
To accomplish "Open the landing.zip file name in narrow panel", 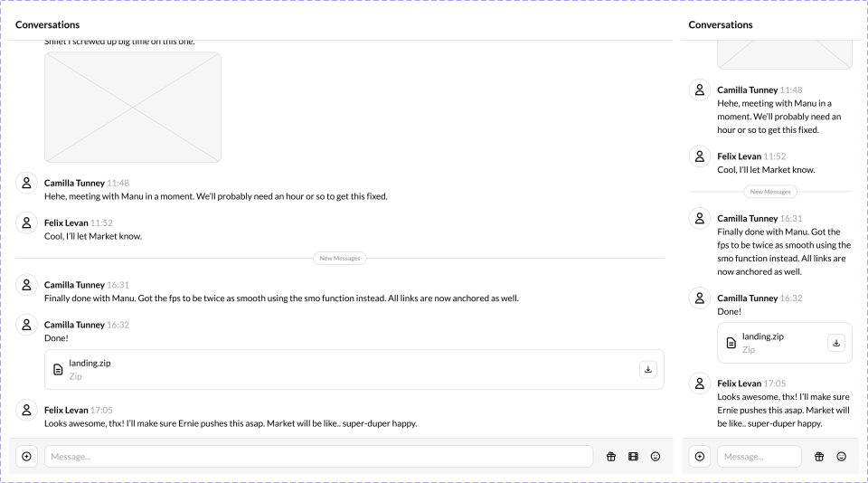I will click(x=762, y=336).
